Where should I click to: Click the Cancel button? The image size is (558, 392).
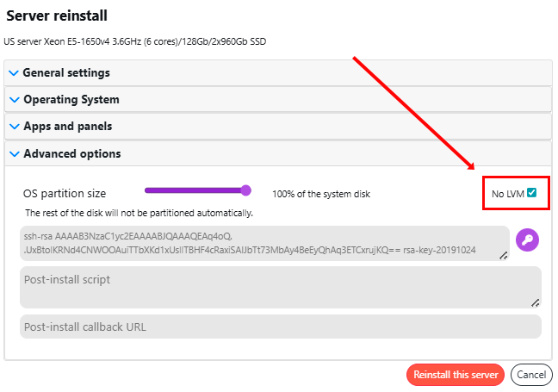[531, 375]
